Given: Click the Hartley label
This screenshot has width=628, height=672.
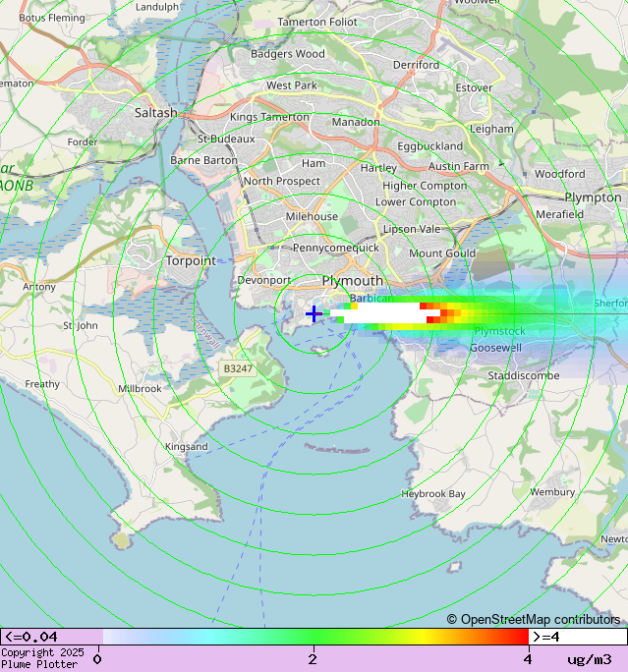Looking at the screenshot, I should coord(378,168).
